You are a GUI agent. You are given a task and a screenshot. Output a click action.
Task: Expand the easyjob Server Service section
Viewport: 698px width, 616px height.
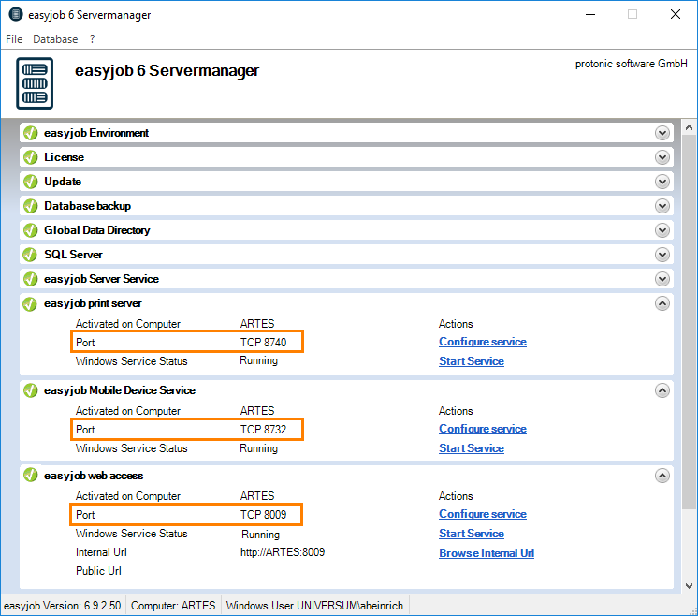pos(662,279)
